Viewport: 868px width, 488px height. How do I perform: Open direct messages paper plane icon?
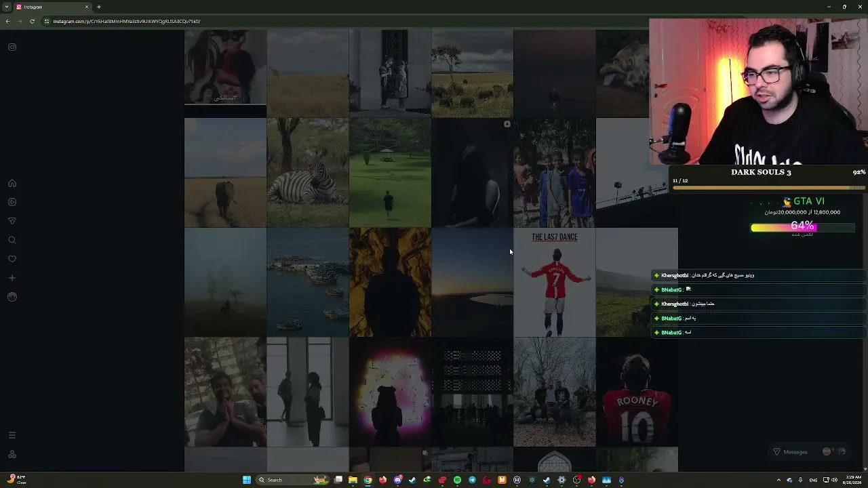coord(12,221)
